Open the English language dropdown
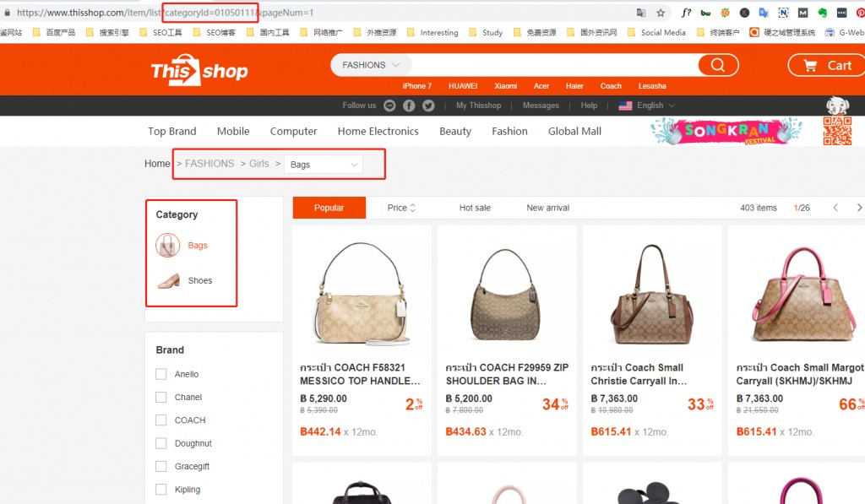This screenshot has width=865, height=504. click(x=656, y=106)
